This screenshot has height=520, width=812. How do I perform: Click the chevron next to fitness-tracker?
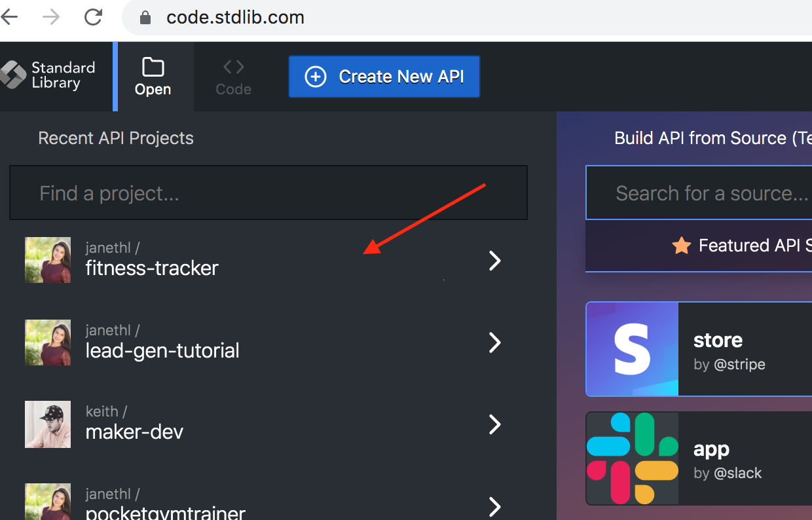[495, 261]
